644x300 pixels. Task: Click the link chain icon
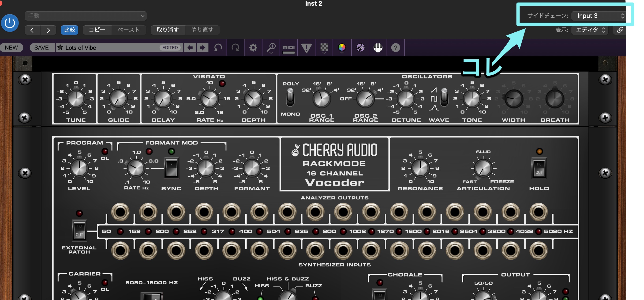click(620, 30)
